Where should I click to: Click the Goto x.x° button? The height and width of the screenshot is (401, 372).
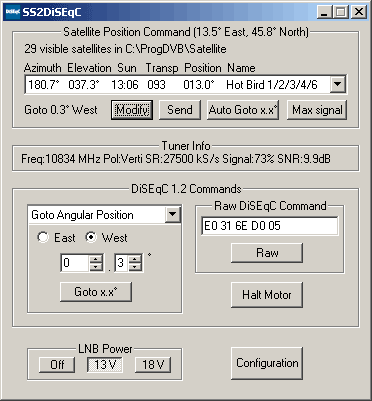[x=96, y=292]
